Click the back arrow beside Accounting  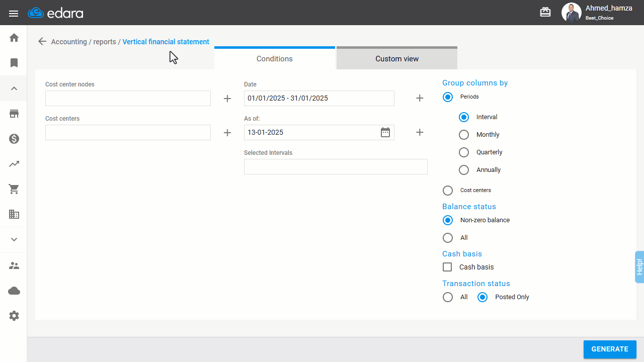[x=42, y=42]
